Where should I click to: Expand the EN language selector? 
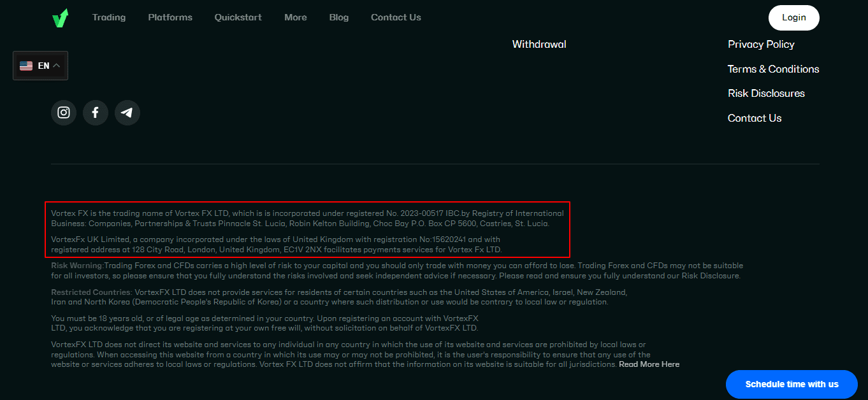tap(40, 65)
